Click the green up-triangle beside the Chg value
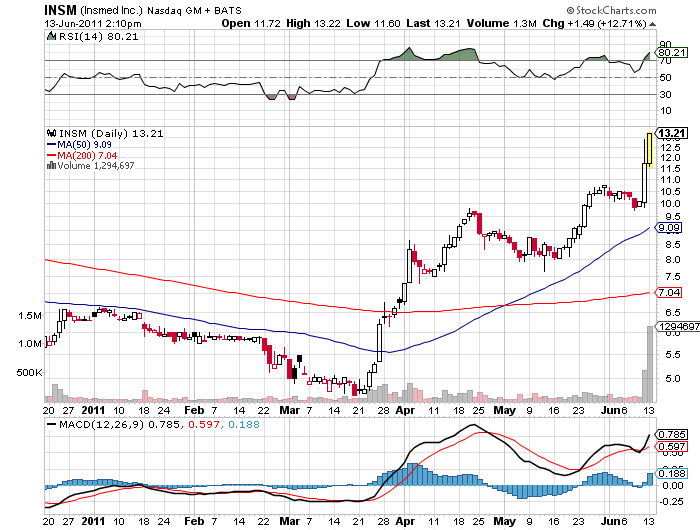Viewport: 700px width, 530px height. pos(653,24)
